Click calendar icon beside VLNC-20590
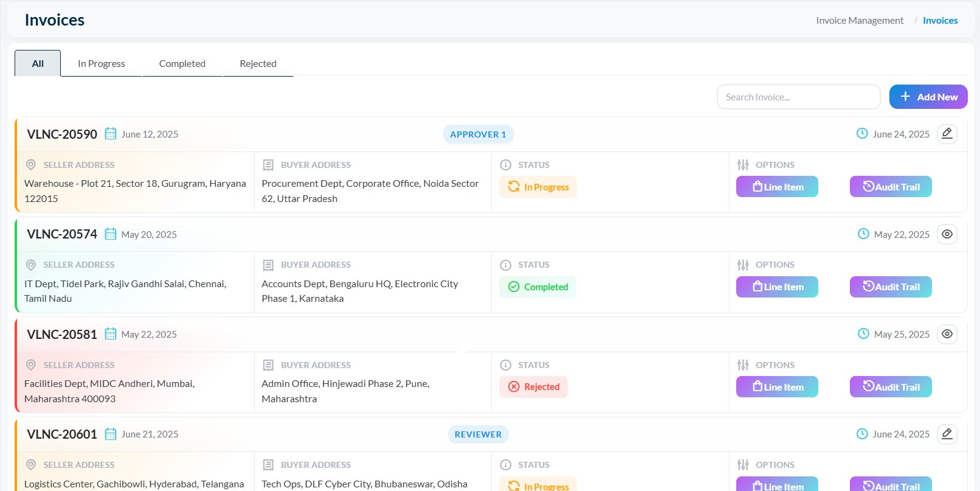 coord(110,134)
